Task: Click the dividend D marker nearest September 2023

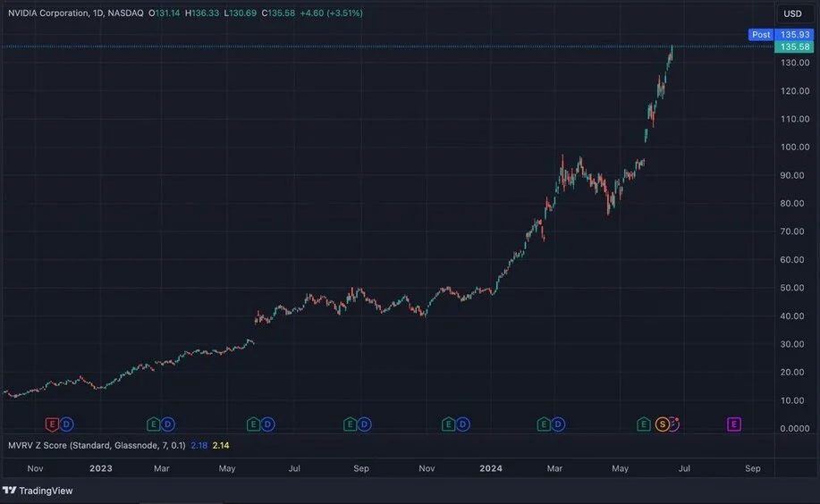Action: (364, 424)
